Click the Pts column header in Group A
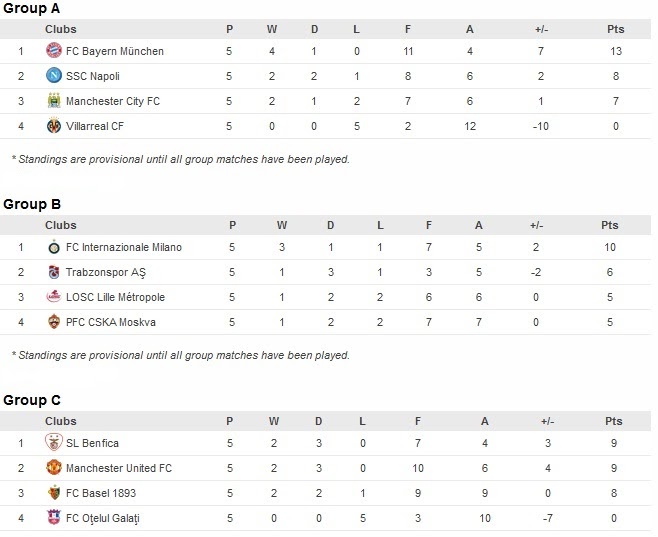 pyautogui.click(x=616, y=29)
